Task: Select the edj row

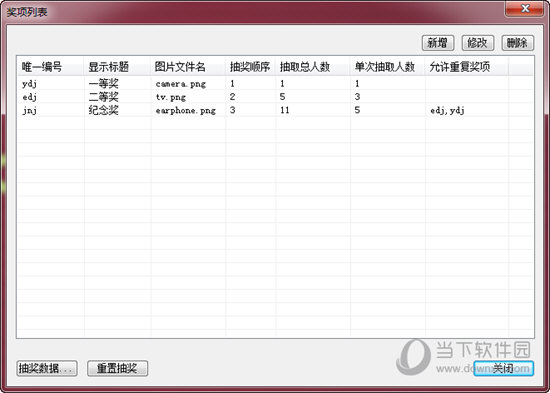Action: click(275, 97)
